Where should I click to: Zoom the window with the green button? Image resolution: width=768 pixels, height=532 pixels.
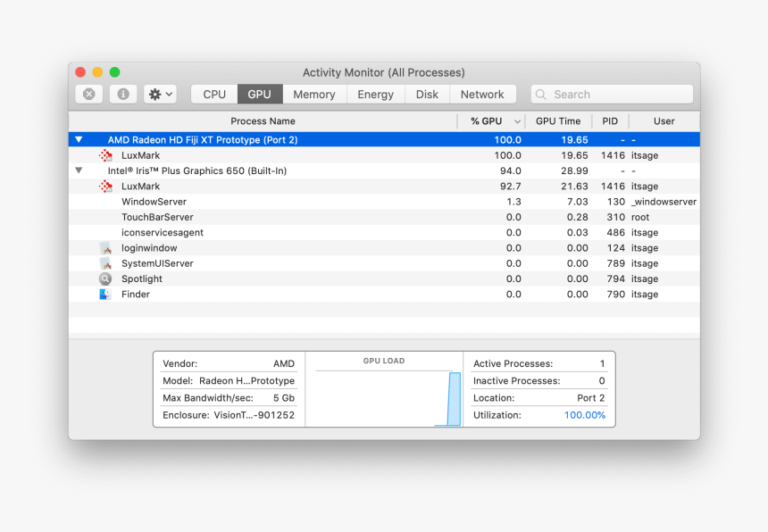[x=114, y=72]
